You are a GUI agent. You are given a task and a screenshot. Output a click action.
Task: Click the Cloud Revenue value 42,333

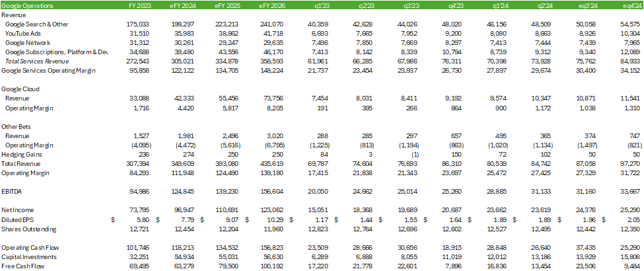tap(184, 98)
